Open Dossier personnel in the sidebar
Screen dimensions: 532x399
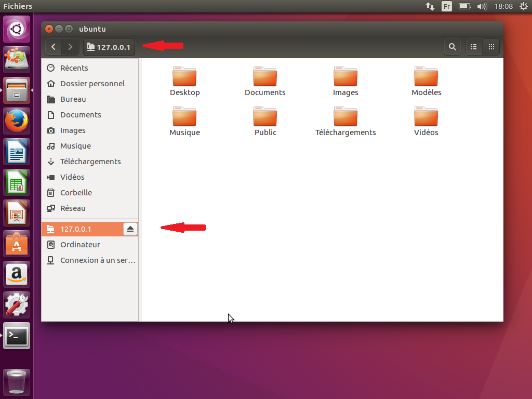coord(92,84)
